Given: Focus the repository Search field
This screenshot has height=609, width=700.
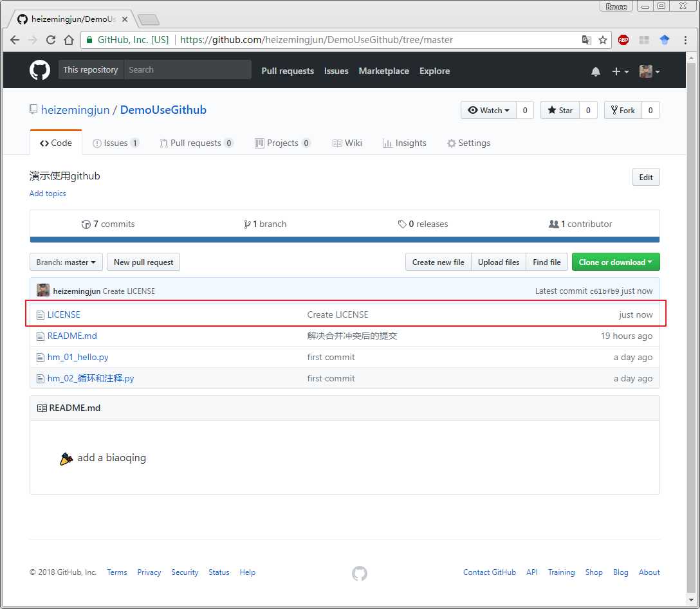Looking at the screenshot, I should [x=187, y=69].
